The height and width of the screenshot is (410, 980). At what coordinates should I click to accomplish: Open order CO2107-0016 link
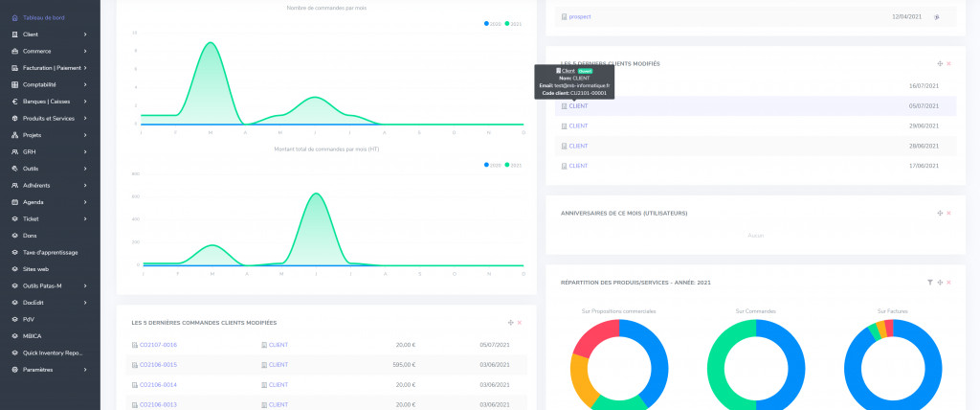158,345
